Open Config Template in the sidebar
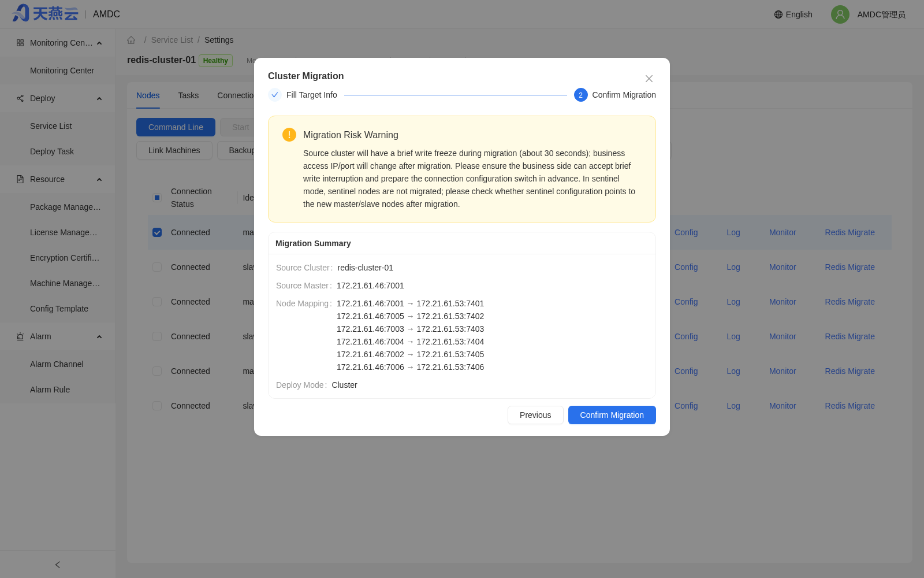 point(58,309)
